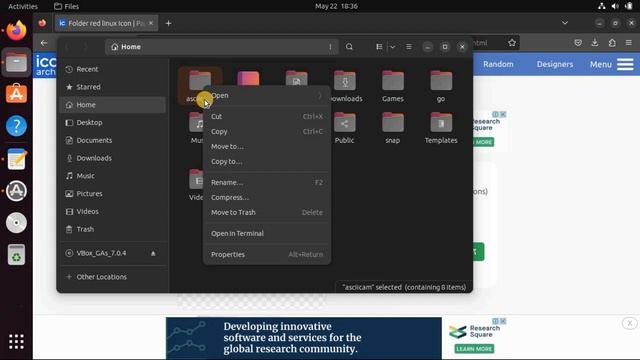This screenshot has width=640, height=360.
Task: Click Firefox back arrow button
Action: point(44,43)
